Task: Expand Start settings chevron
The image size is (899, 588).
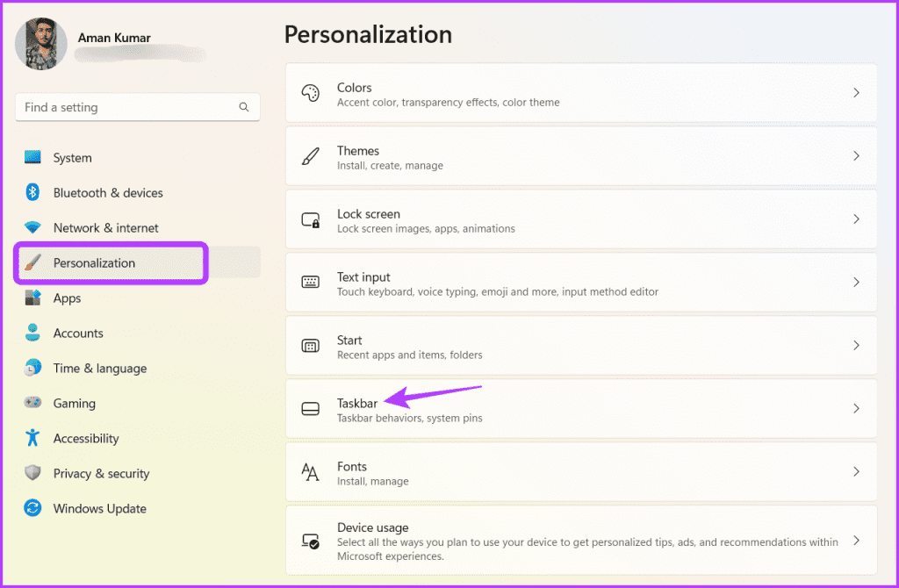Action: pyautogui.click(x=856, y=345)
